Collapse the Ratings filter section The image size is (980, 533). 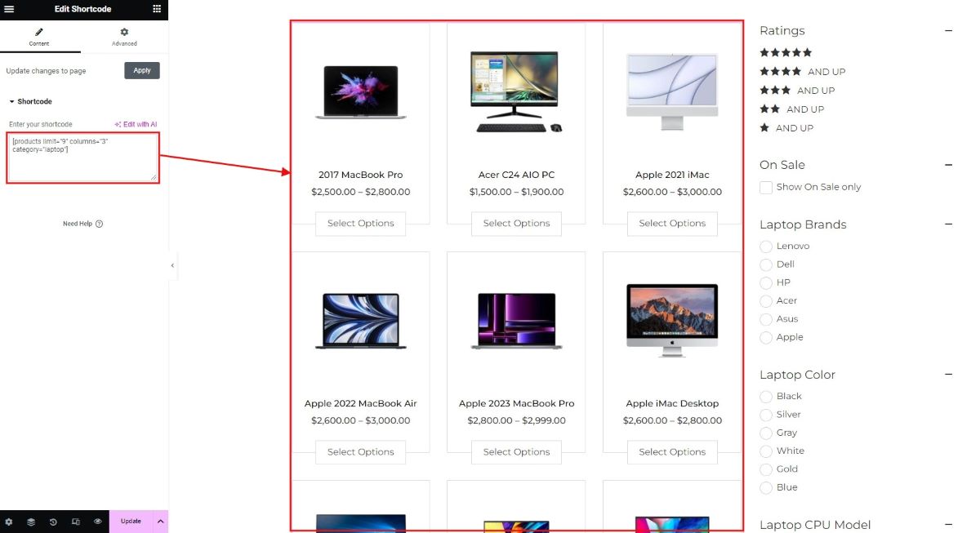pyautogui.click(x=948, y=31)
